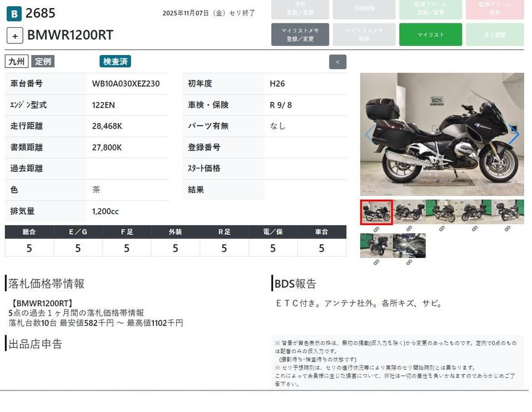This screenshot has width=532, height=412.
Task: Click the left-arrow collapse button above the photo
Action: (337, 62)
